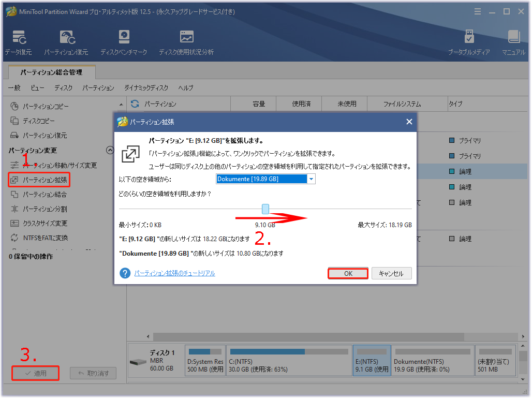
Task: Click the パーティション復元 toolbar icon
Action: coord(66,42)
